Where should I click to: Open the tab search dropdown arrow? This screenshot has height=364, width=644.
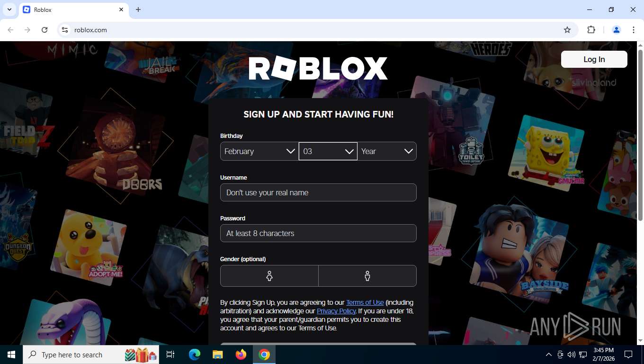[9, 9]
